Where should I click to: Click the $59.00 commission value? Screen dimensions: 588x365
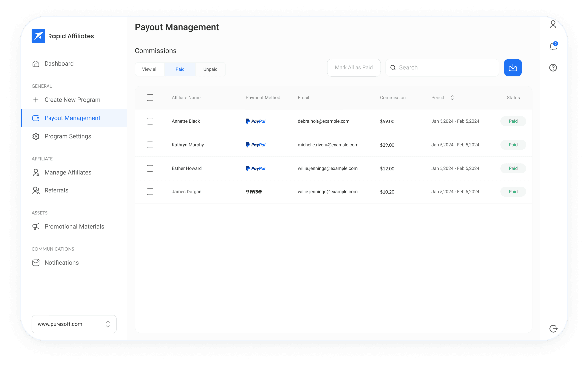pos(387,122)
